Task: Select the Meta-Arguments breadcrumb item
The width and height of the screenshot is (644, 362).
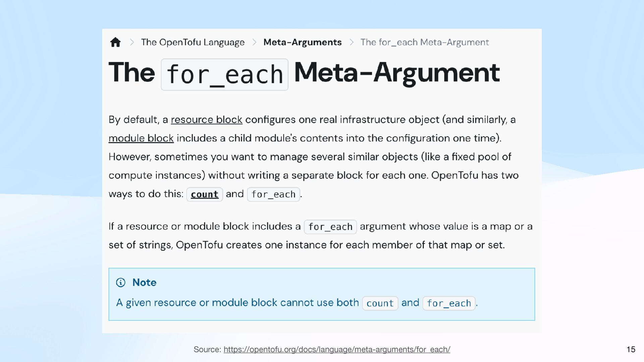Action: click(x=302, y=42)
